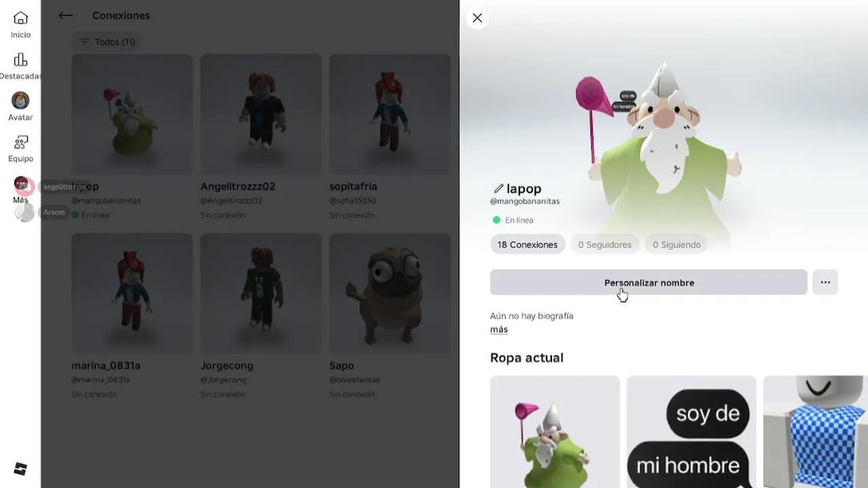Image resolution: width=868 pixels, height=488 pixels.
Task: Click the Angelitrozzz02 display name
Action: tap(237, 186)
